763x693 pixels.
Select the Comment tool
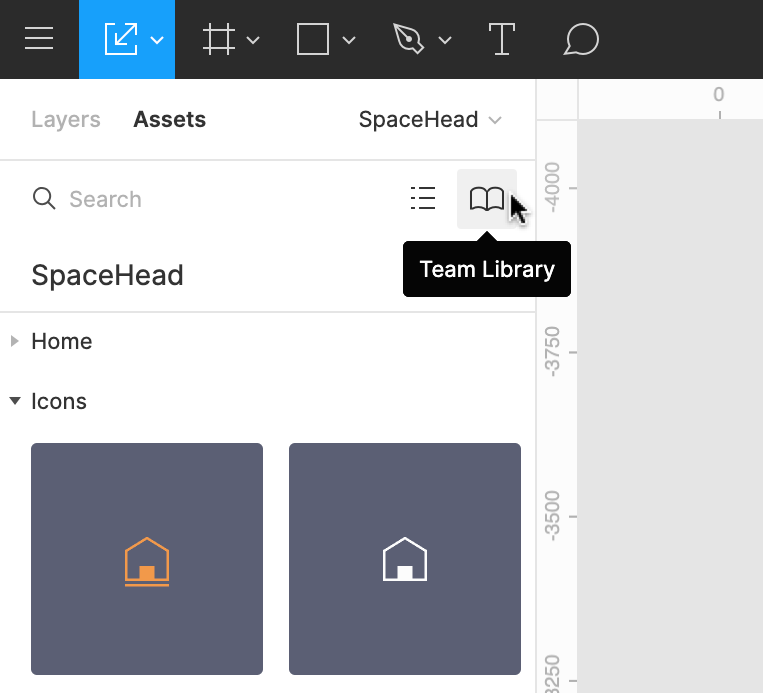(x=581, y=40)
